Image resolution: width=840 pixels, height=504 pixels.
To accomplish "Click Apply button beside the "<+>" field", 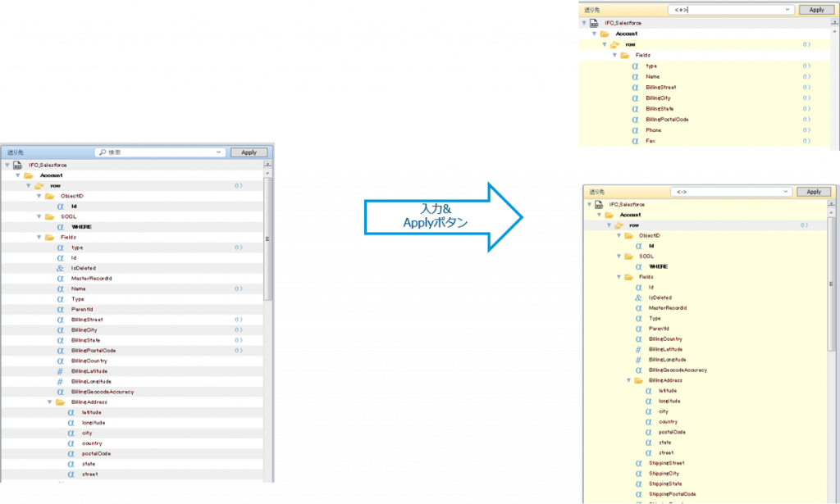I will 816,10.
